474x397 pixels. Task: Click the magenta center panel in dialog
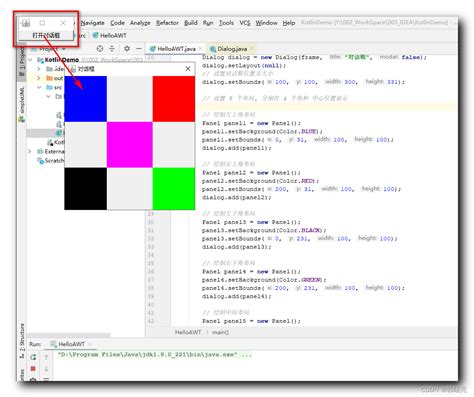(130, 145)
